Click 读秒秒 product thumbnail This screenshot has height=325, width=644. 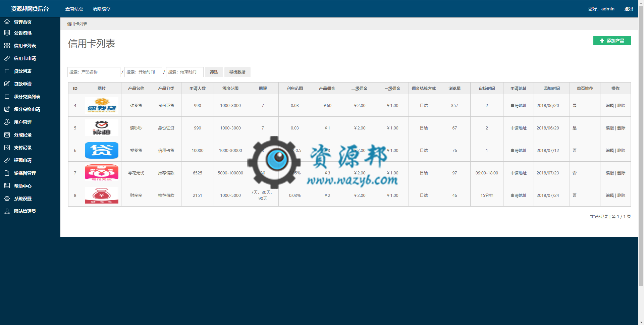pos(102,128)
